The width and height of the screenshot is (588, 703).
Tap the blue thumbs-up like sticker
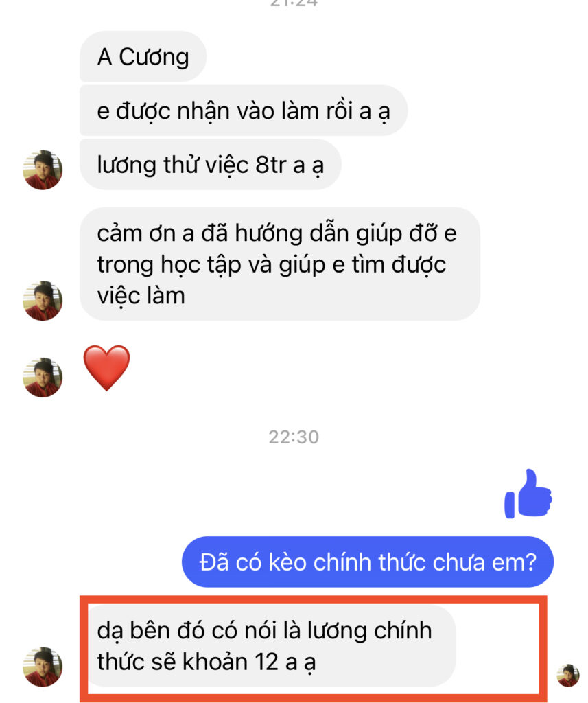[528, 494]
